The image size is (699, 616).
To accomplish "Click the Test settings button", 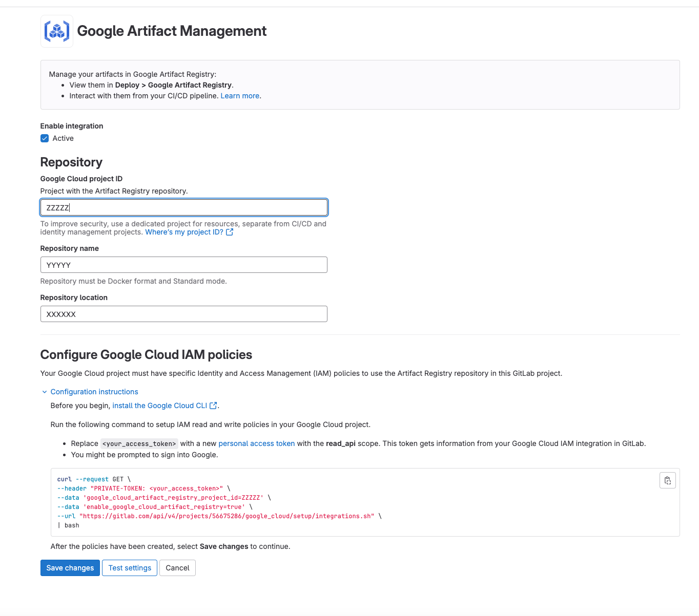I will 130,568.
